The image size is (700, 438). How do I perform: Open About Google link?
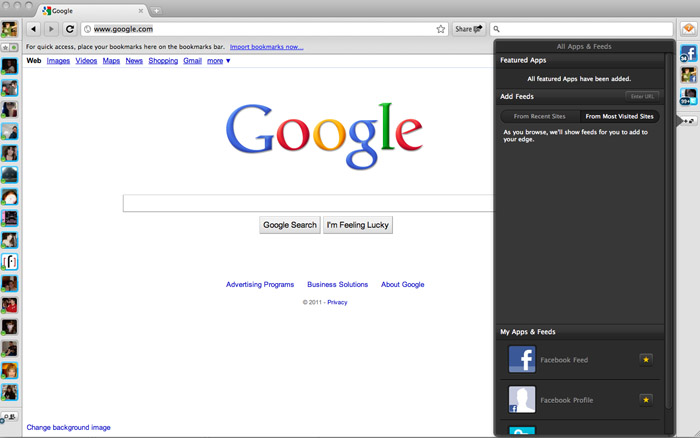pyautogui.click(x=403, y=284)
